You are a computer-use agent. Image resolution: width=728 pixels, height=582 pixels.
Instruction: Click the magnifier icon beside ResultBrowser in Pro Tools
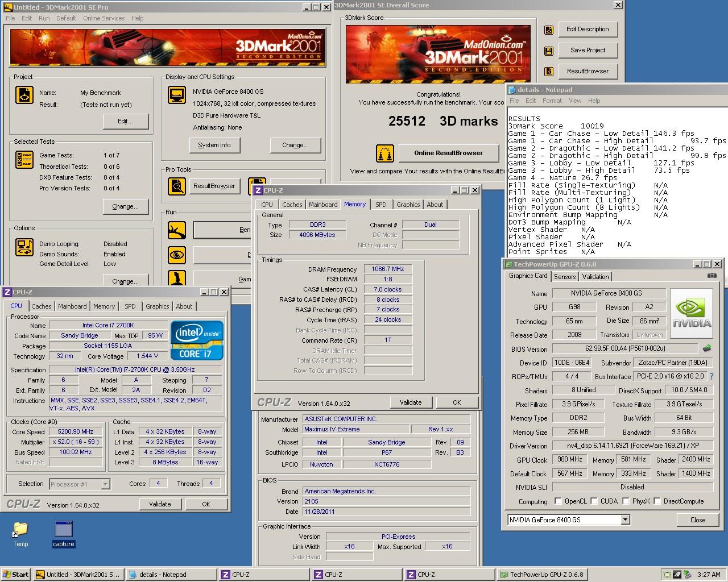point(177,186)
